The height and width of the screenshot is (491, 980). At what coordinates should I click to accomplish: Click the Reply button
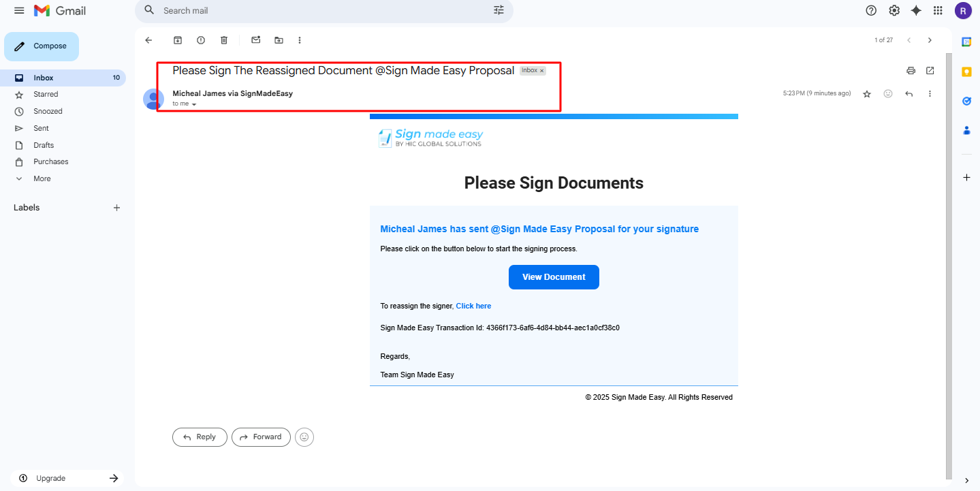coord(200,437)
